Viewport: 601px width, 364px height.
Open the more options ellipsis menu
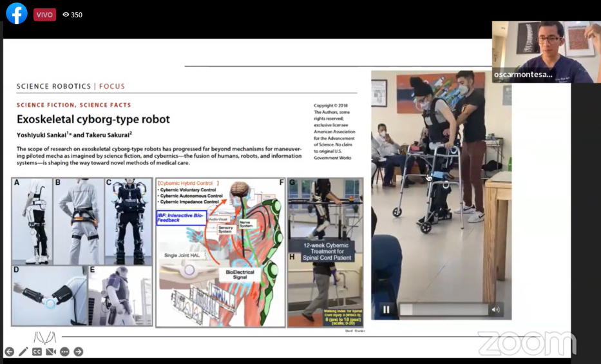click(x=64, y=351)
